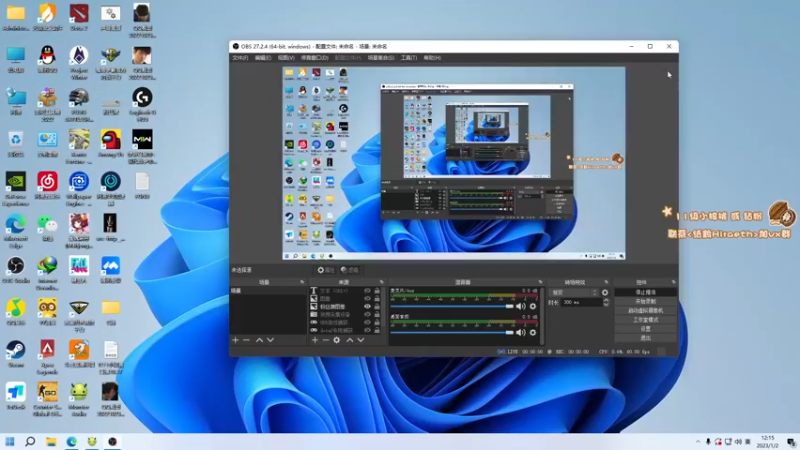800x450 pixels.
Task: Click the 退出 exit button in controls
Action: click(x=645, y=338)
